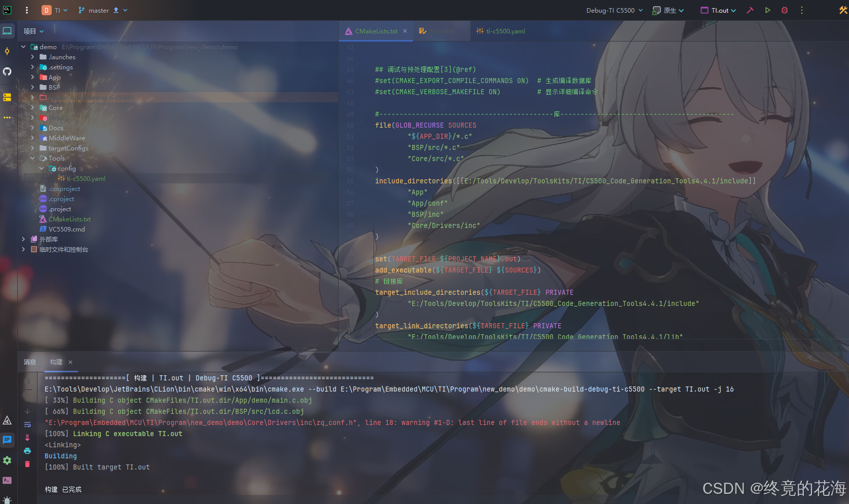The height and width of the screenshot is (504, 849).
Task: Click the push commits arrow icon
Action: click(116, 10)
